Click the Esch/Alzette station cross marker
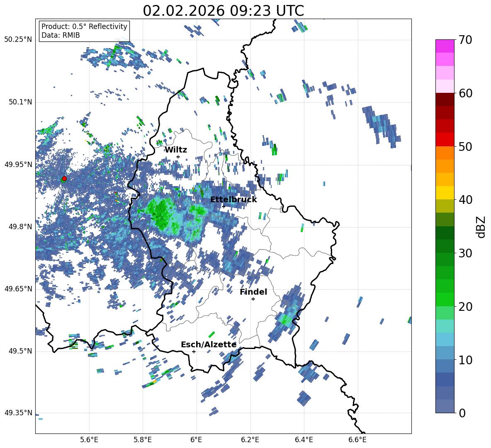 pos(194,351)
